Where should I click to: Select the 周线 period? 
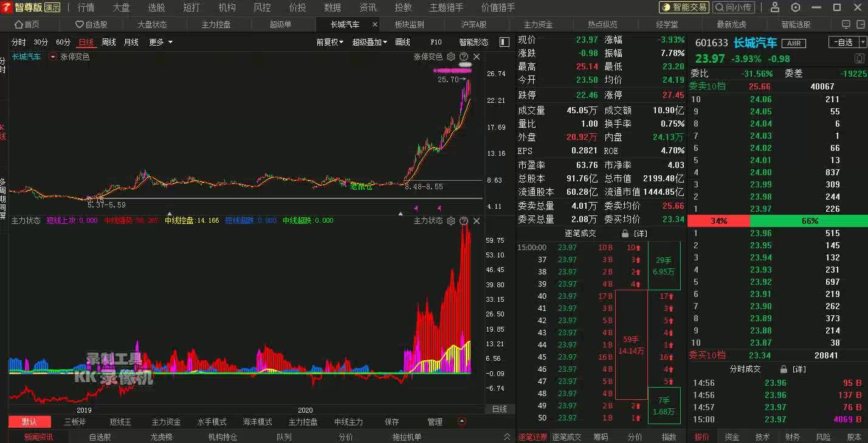coord(109,42)
